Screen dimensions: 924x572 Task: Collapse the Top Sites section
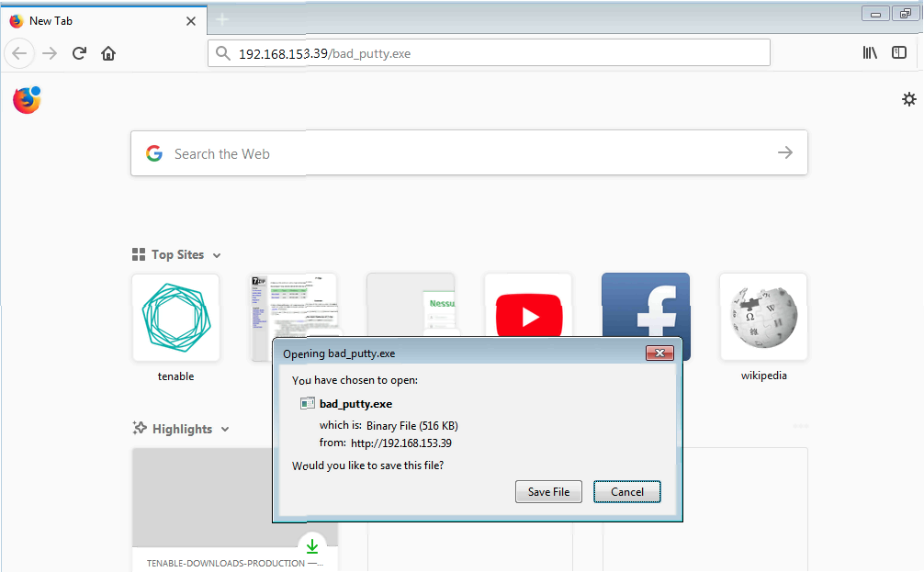pyautogui.click(x=217, y=255)
